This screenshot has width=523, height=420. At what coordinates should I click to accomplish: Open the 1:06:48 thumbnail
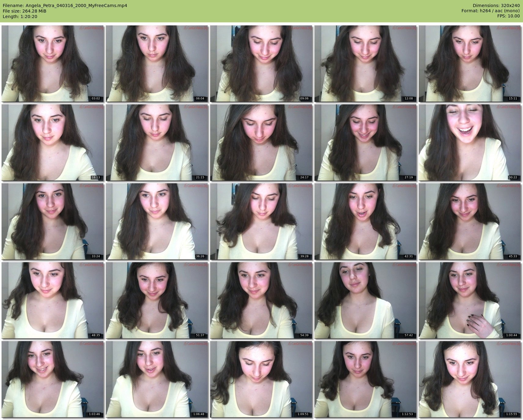point(157,379)
